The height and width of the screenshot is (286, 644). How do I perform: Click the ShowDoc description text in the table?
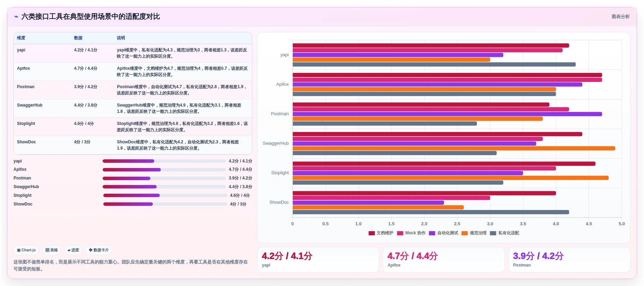pos(178,145)
